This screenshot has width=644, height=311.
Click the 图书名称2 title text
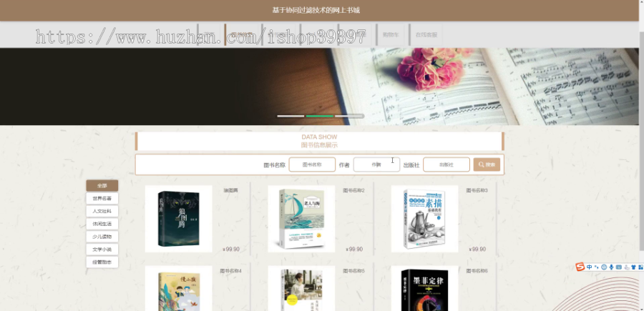(353, 190)
